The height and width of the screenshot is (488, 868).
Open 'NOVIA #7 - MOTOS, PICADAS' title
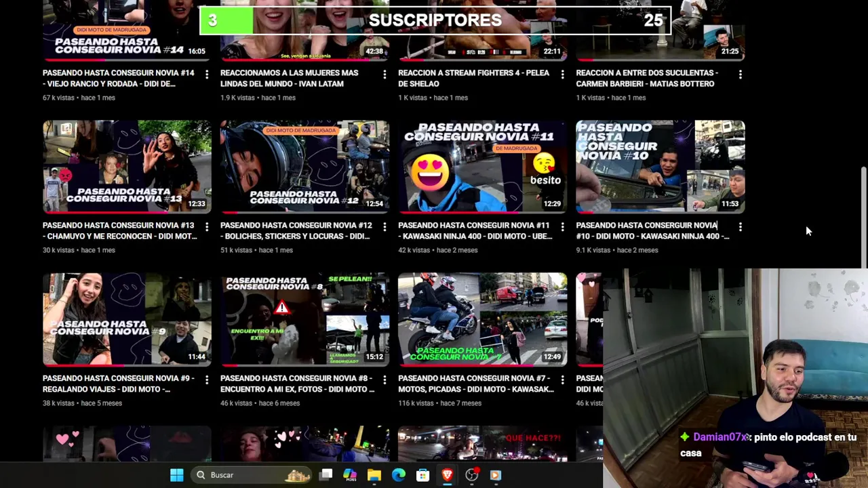(x=476, y=384)
